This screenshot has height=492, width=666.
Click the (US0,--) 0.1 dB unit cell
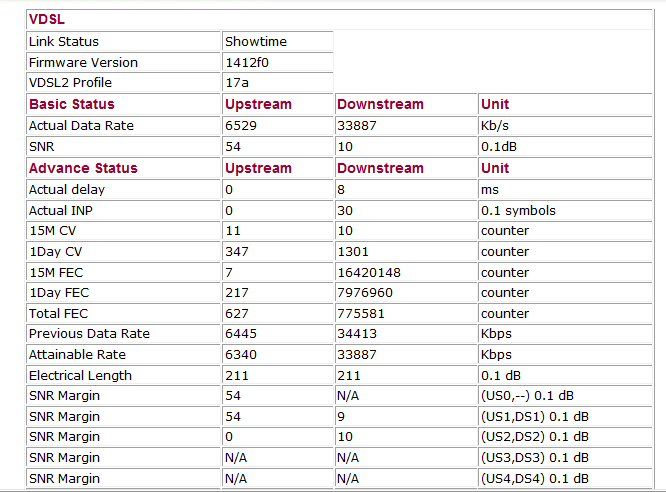pos(527,396)
